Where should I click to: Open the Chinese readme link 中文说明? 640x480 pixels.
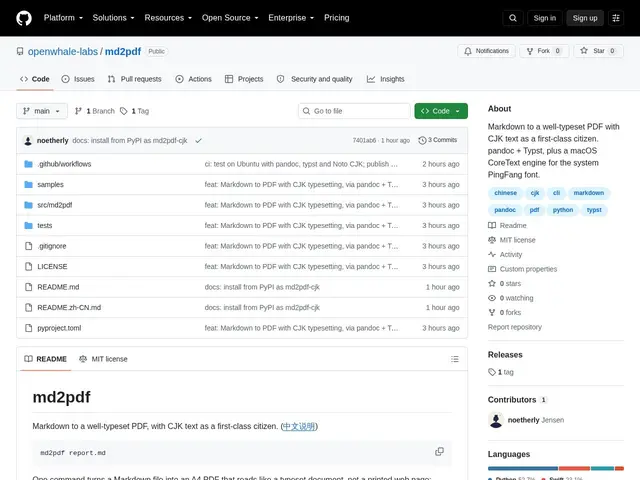tap(299, 426)
